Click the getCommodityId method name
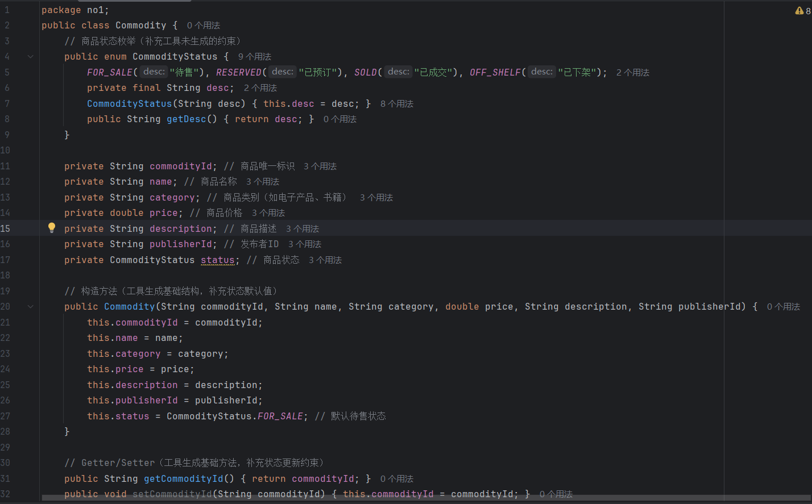Viewport: 812px width, 504px height. coord(184,479)
